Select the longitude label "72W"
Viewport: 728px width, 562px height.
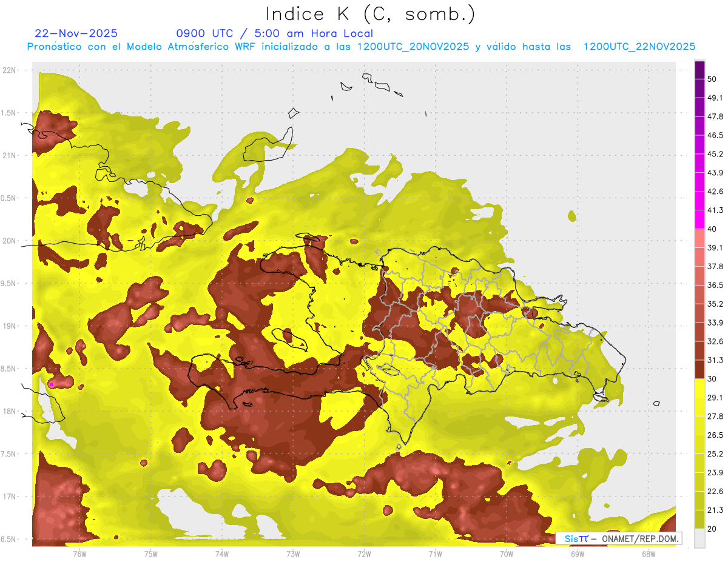point(364,554)
